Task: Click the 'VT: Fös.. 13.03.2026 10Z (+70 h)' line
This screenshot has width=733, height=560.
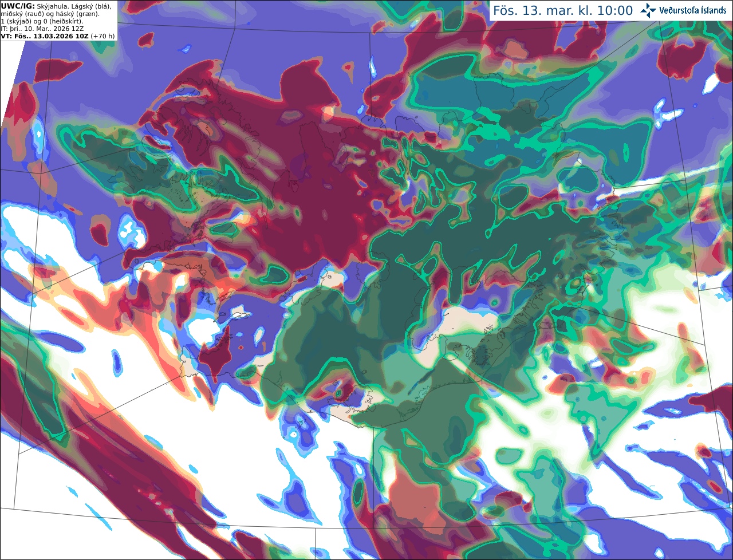Action: 57,36
